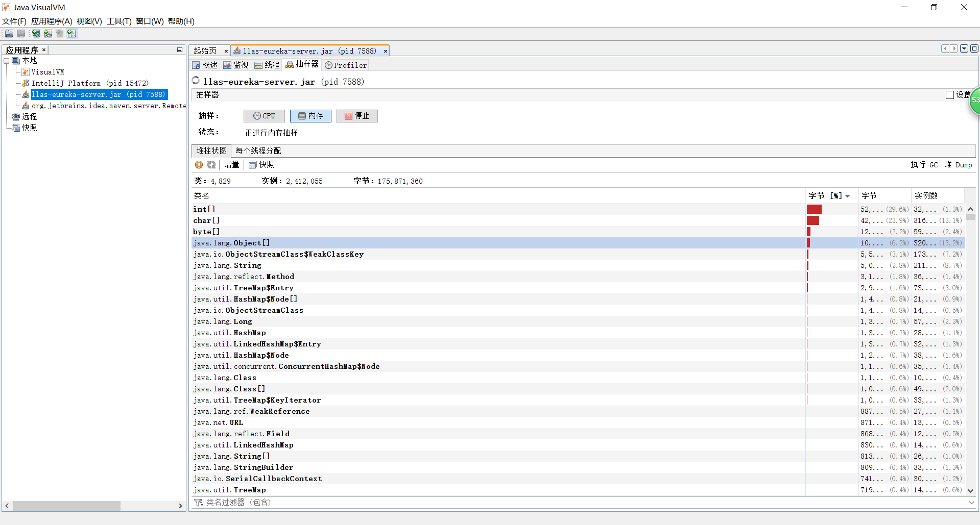Select the int[] class row
The width and height of the screenshot is (980, 525).
pyautogui.click(x=578, y=209)
